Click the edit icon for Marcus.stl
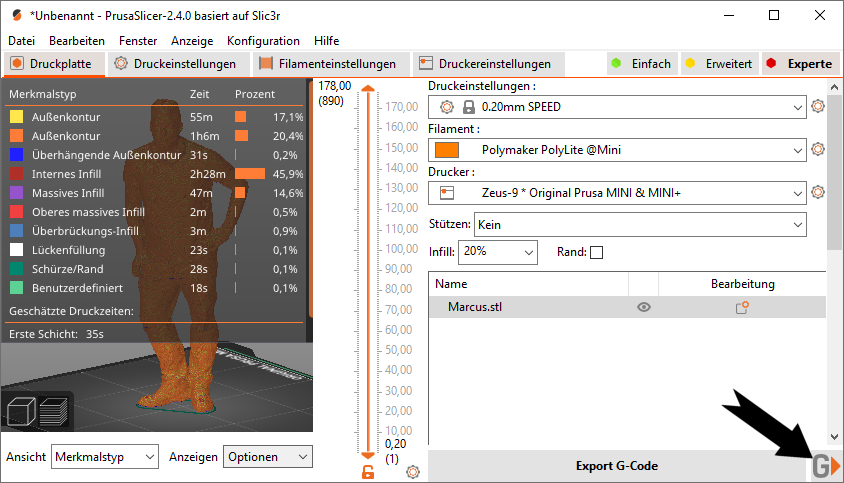The image size is (844, 483). [x=742, y=307]
